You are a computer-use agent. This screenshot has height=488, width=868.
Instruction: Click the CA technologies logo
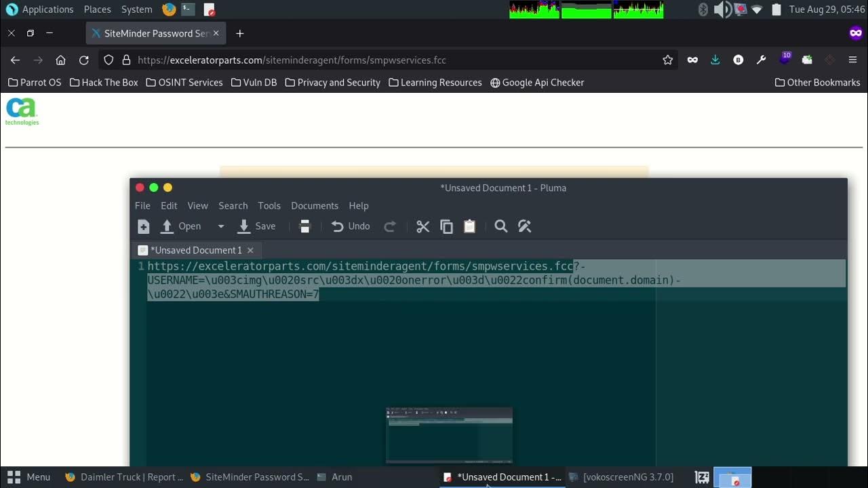tap(22, 112)
